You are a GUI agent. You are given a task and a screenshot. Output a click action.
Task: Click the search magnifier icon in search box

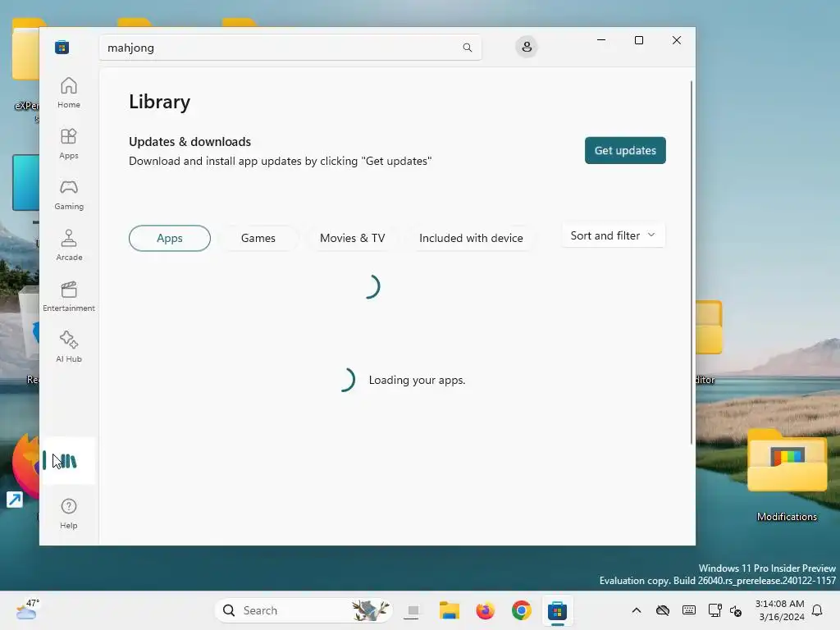tap(467, 48)
